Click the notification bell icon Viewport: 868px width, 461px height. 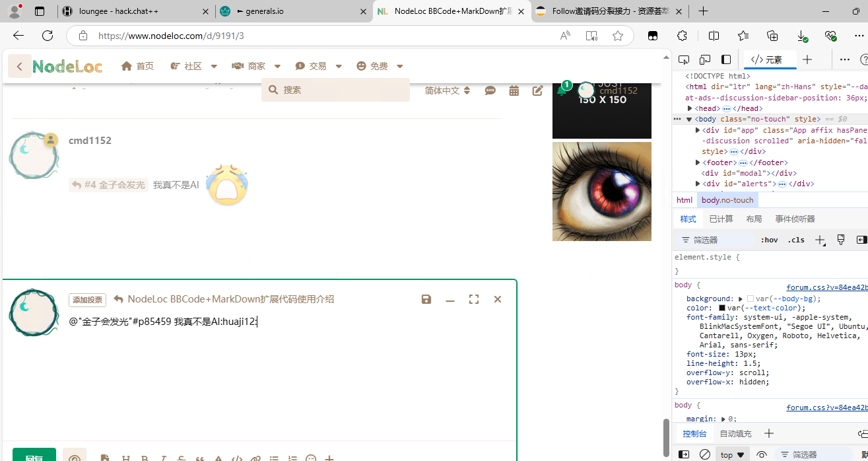point(562,90)
